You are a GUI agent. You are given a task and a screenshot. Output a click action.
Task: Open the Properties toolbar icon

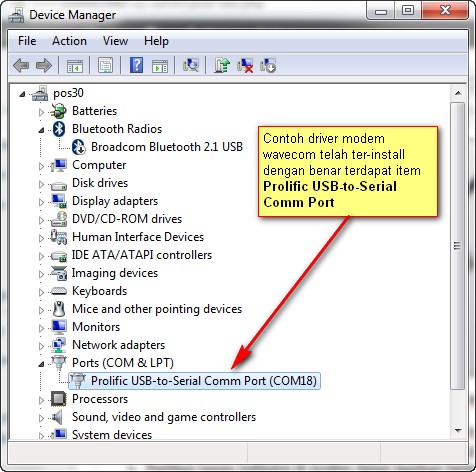(105, 65)
